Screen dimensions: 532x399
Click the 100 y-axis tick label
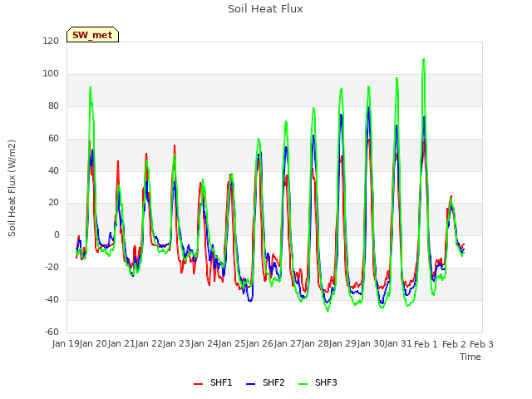[51, 74]
